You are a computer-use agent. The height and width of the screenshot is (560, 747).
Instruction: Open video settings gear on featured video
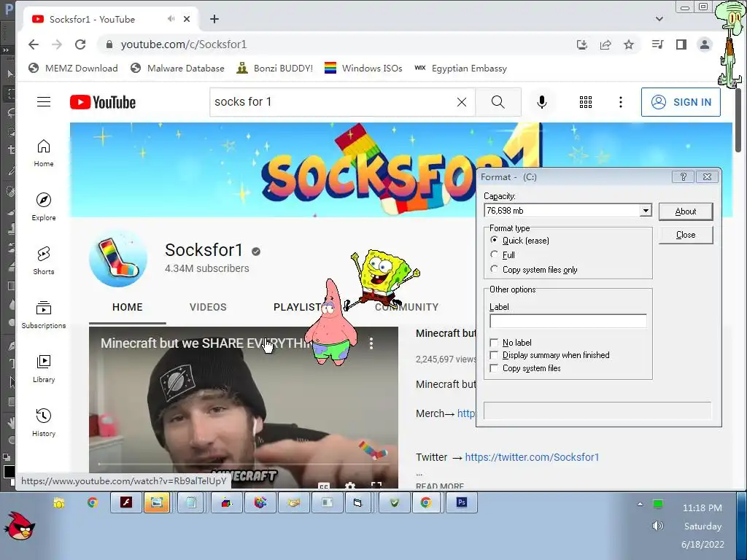(x=350, y=485)
